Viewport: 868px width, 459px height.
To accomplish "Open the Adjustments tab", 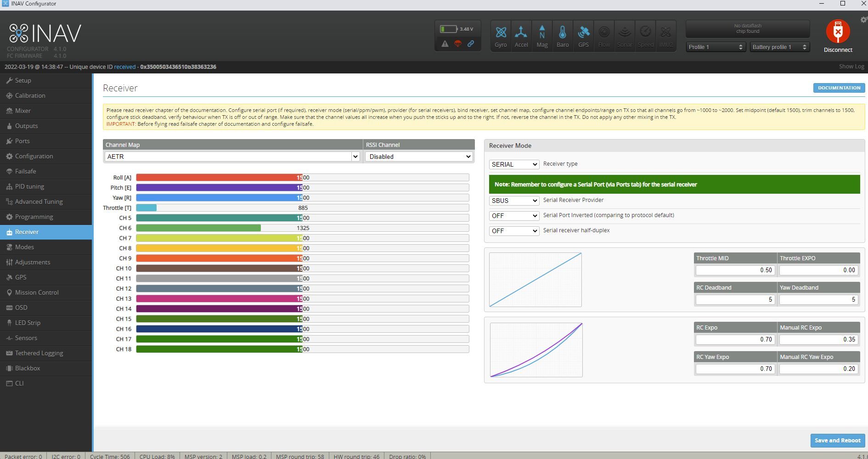I will pyautogui.click(x=46, y=262).
